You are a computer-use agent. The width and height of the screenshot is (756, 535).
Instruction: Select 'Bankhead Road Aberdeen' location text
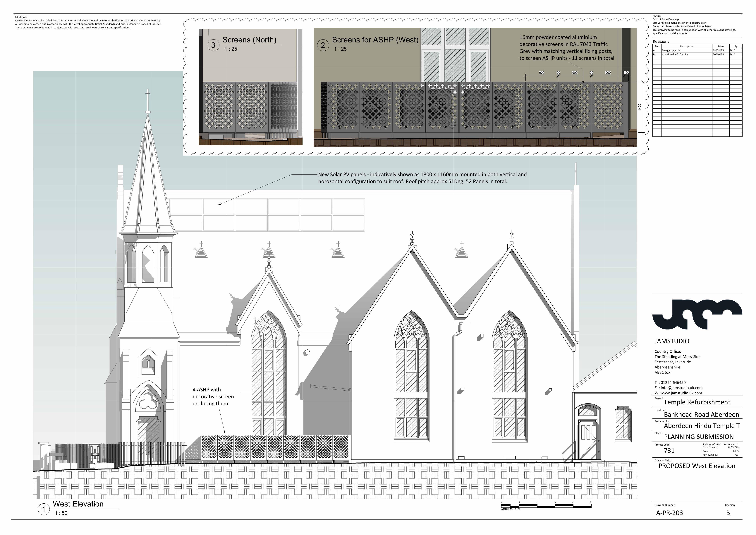(701, 414)
